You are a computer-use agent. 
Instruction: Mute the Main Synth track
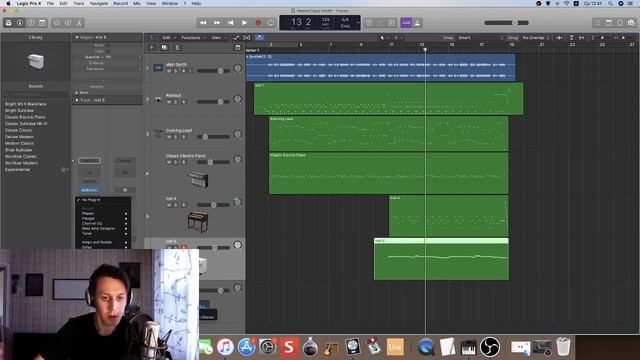click(x=169, y=71)
